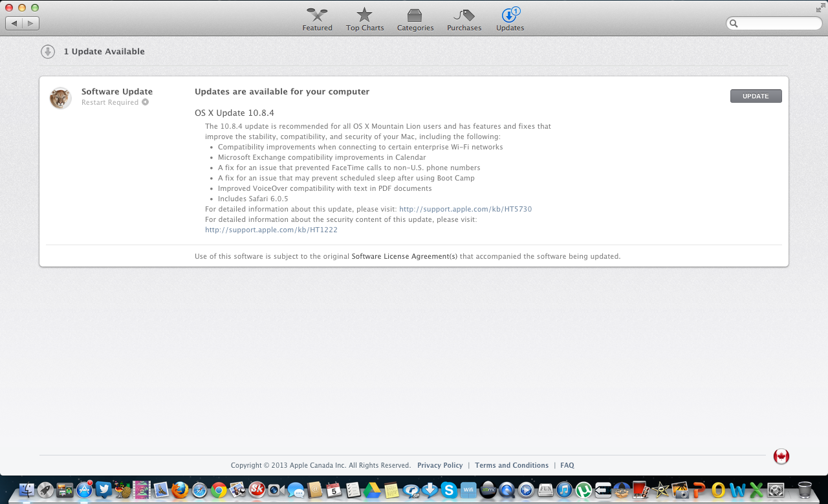Select the Updates tab
828x504 pixels.
click(510, 19)
